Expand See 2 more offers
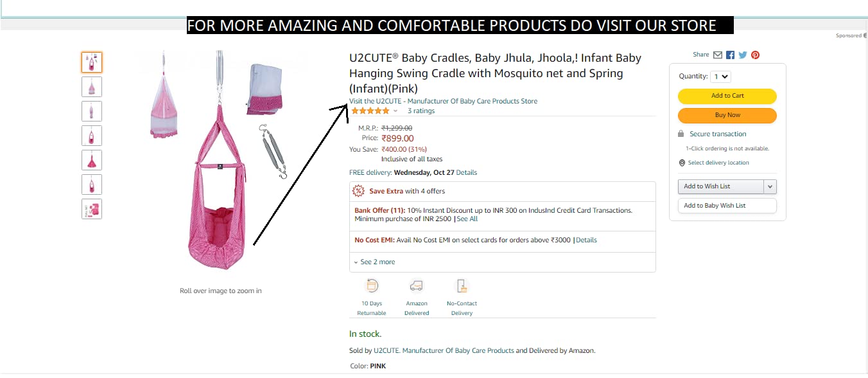868x378 pixels. [x=375, y=262]
